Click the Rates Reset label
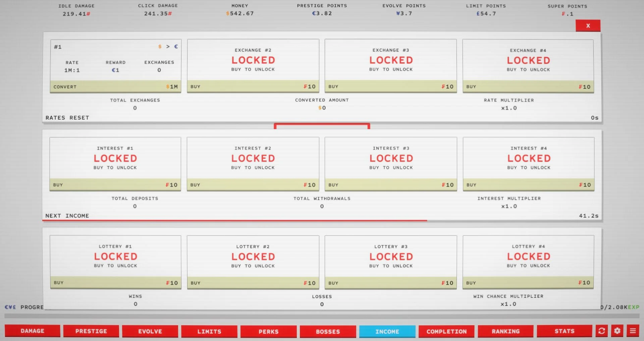644x341 pixels. 67,118
